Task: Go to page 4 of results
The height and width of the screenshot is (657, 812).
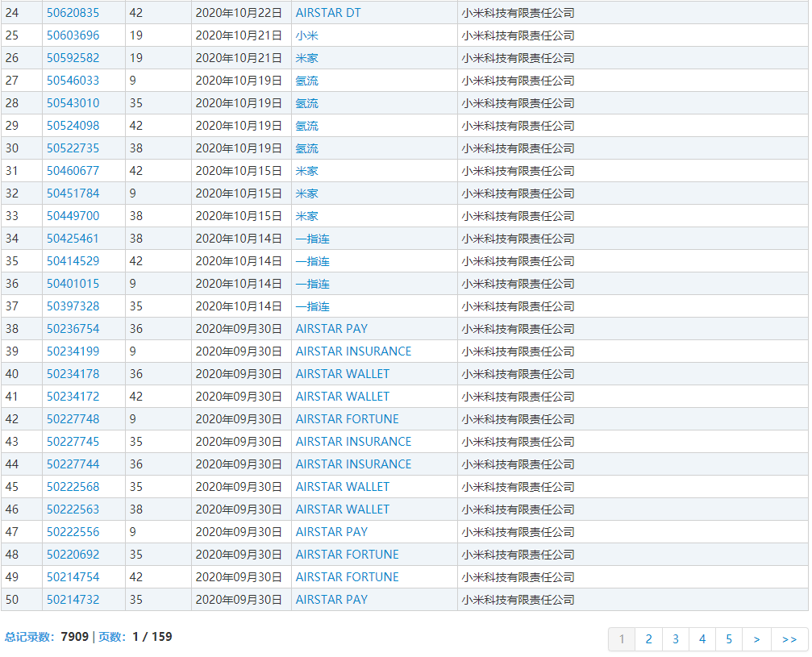Action: click(702, 639)
